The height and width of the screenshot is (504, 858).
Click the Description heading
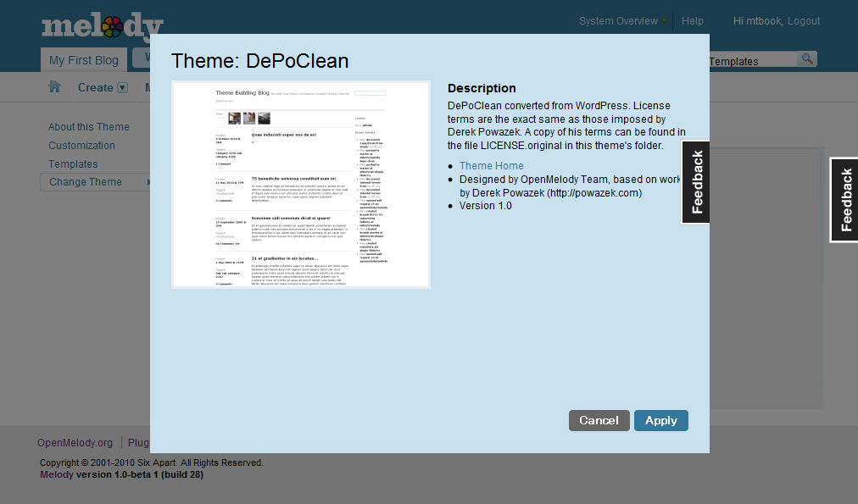coord(482,88)
